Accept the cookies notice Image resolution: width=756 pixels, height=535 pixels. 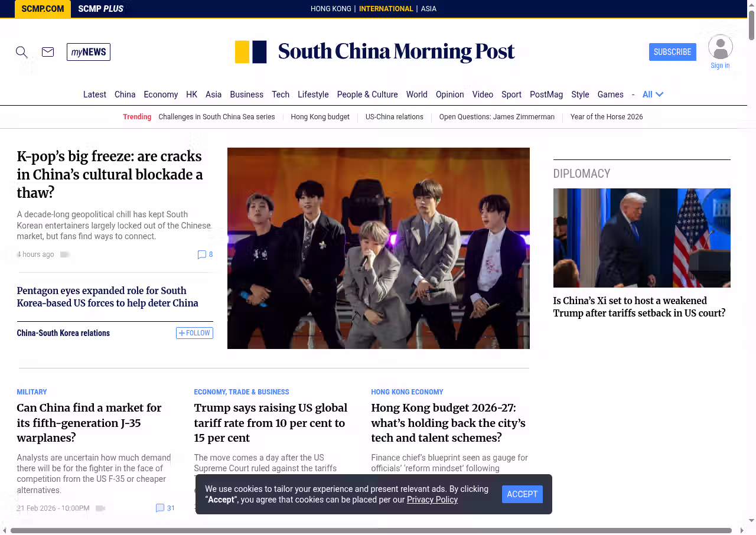pyautogui.click(x=522, y=494)
